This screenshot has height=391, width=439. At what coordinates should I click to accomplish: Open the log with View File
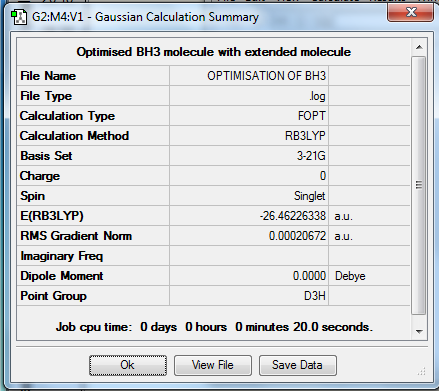[x=213, y=365]
